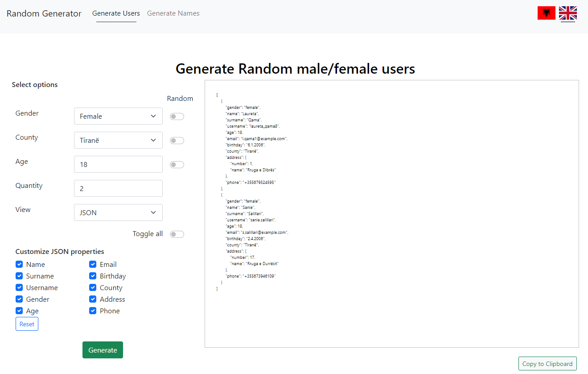Click the Generate Random male/female users heading
The height and width of the screenshot is (374, 588).
tap(295, 69)
